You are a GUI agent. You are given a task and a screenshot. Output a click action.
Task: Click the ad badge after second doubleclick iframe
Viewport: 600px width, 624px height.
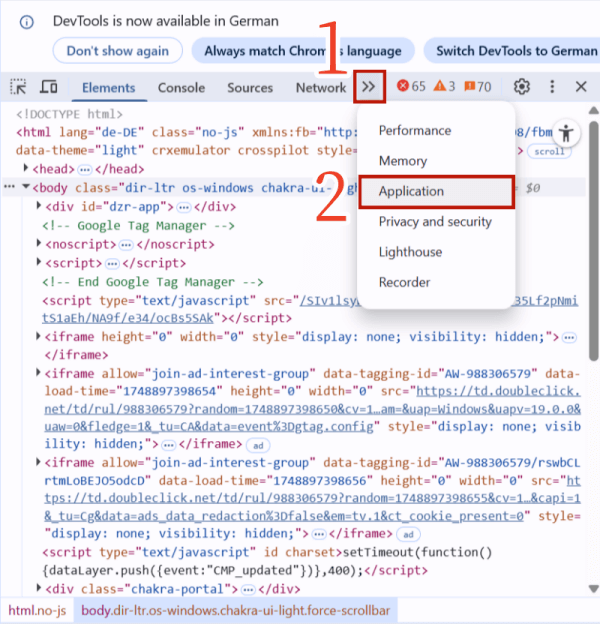[408, 534]
